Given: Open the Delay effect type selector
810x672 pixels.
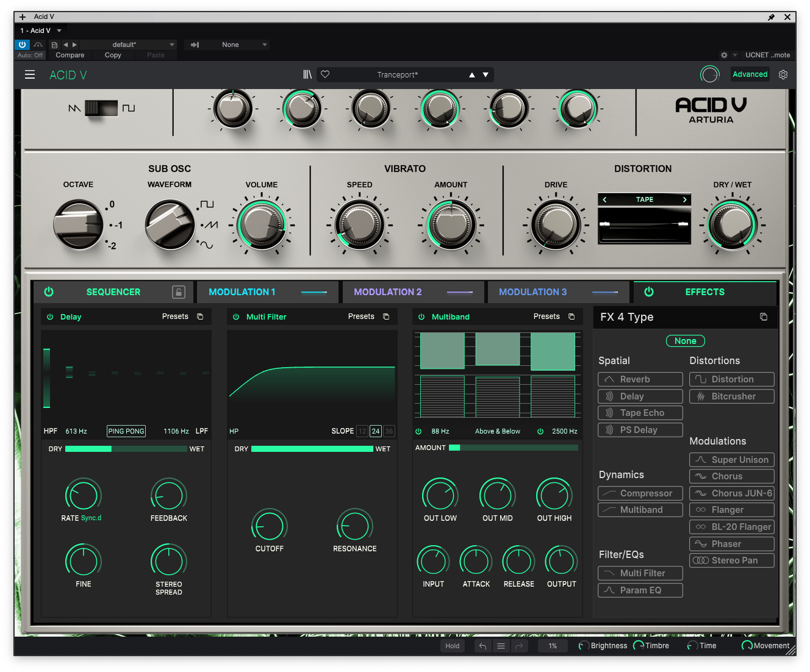Looking at the screenshot, I should (71, 317).
